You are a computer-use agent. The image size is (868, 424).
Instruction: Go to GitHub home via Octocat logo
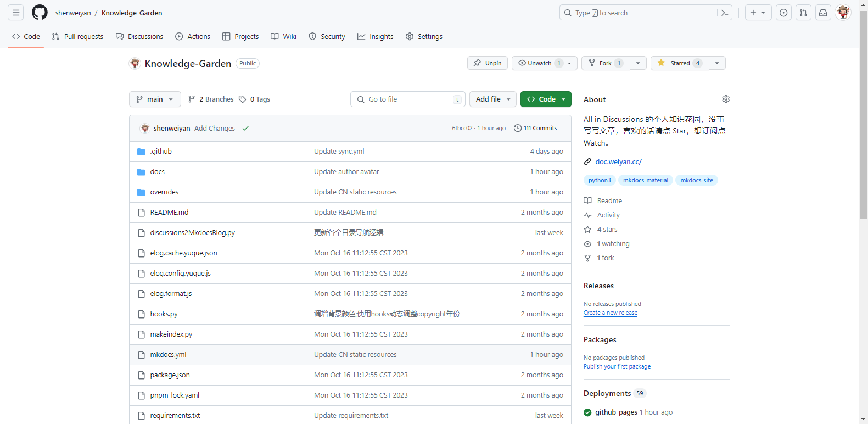[x=40, y=13]
